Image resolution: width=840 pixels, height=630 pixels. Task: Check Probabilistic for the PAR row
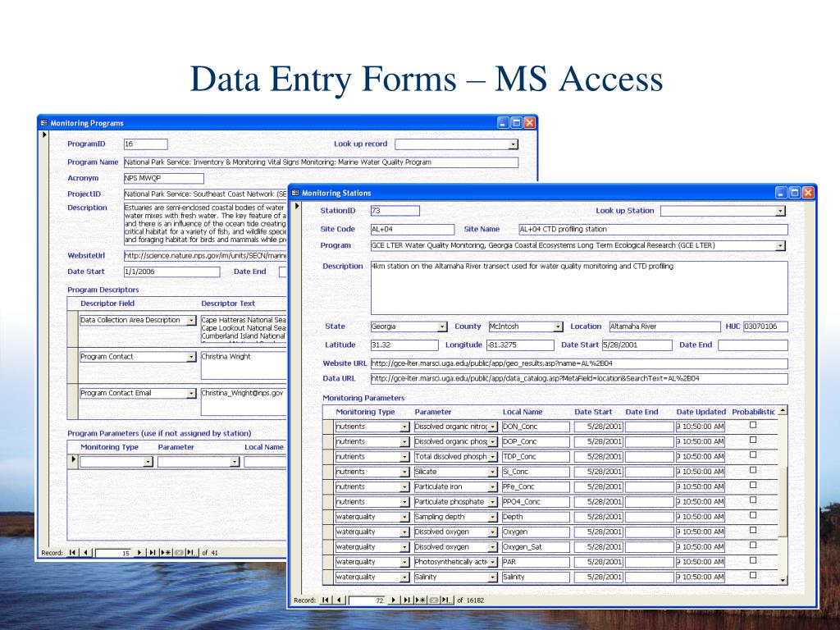pyautogui.click(x=753, y=559)
